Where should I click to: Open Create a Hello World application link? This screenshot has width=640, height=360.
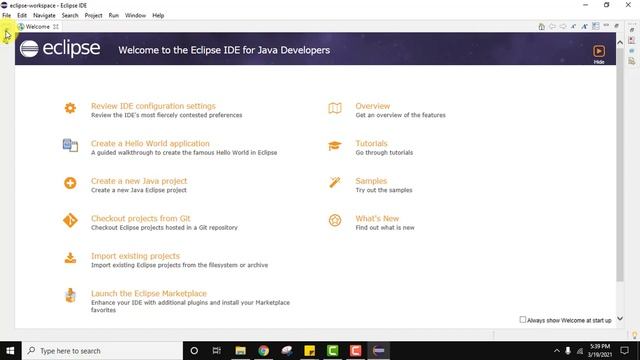click(x=150, y=143)
